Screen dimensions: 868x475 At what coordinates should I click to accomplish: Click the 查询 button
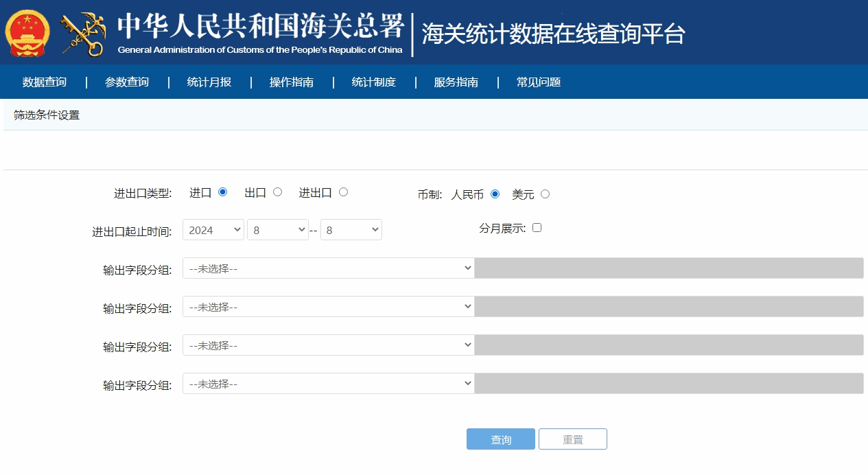500,439
